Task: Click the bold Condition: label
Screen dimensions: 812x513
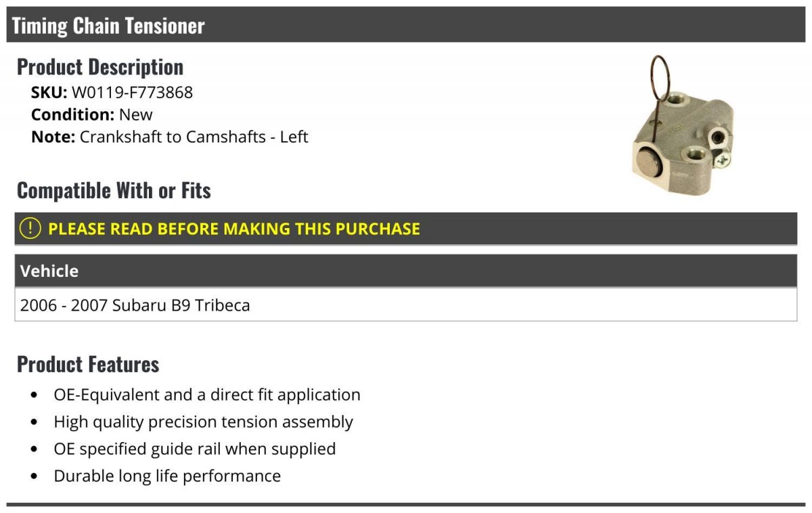Action: pos(72,114)
